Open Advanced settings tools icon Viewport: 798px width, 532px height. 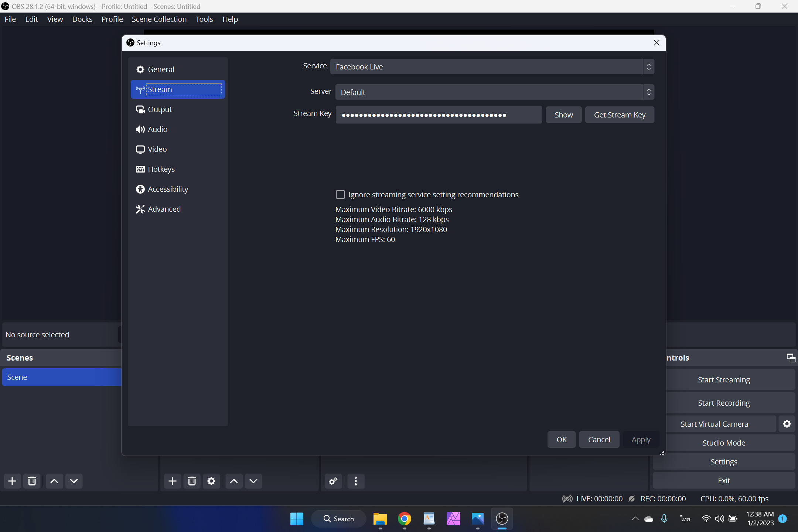tap(140, 209)
